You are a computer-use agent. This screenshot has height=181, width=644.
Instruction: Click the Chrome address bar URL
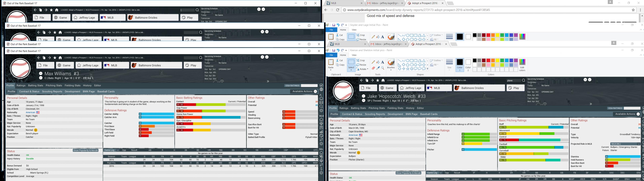coord(418,10)
